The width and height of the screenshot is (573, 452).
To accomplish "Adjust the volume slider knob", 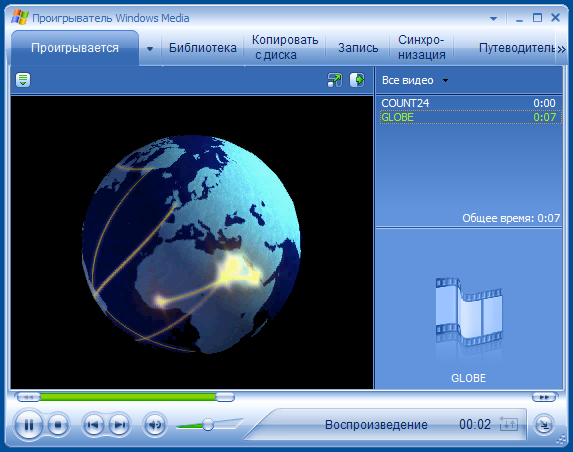I will [208, 425].
